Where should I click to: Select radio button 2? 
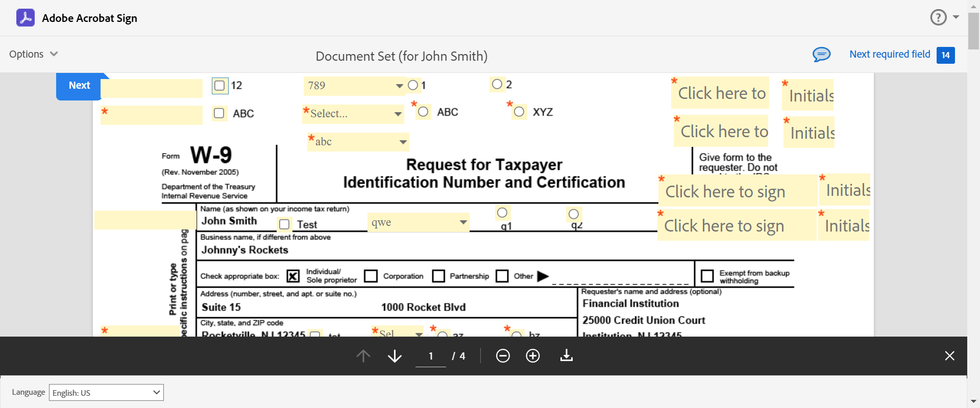(497, 84)
